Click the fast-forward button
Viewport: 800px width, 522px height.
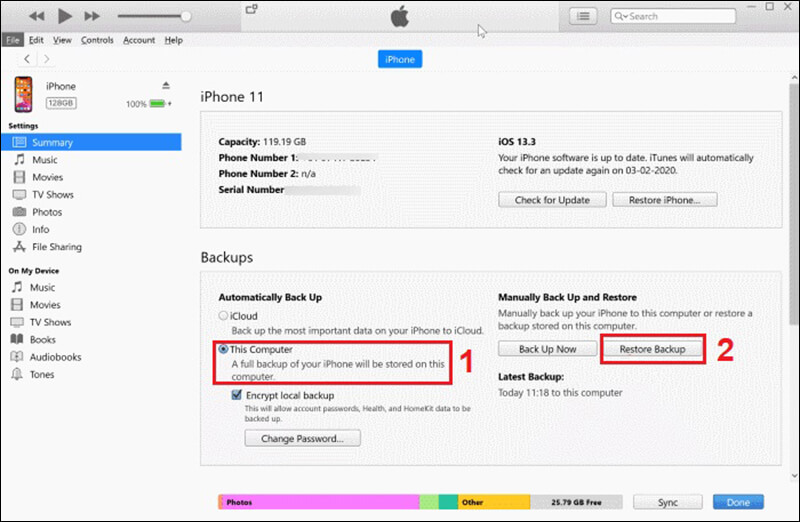pos(92,16)
